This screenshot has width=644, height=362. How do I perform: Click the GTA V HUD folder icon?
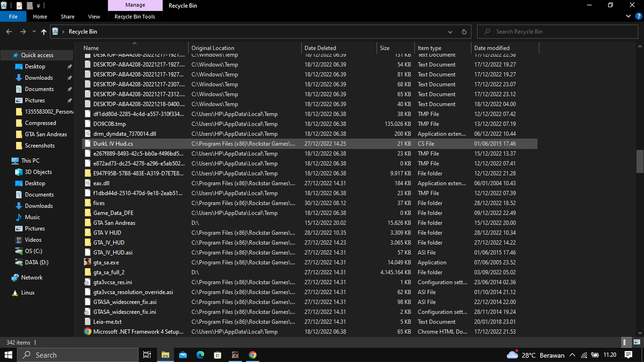pyautogui.click(x=88, y=233)
